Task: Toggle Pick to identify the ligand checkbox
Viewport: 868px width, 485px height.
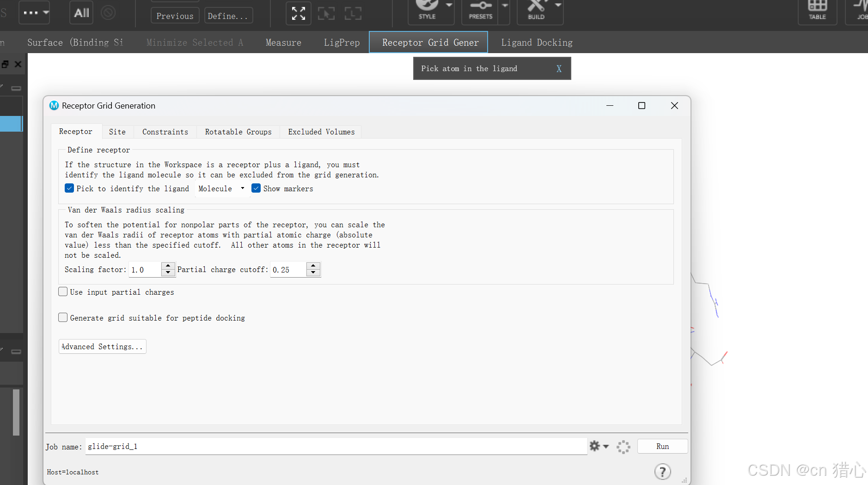Action: point(69,188)
